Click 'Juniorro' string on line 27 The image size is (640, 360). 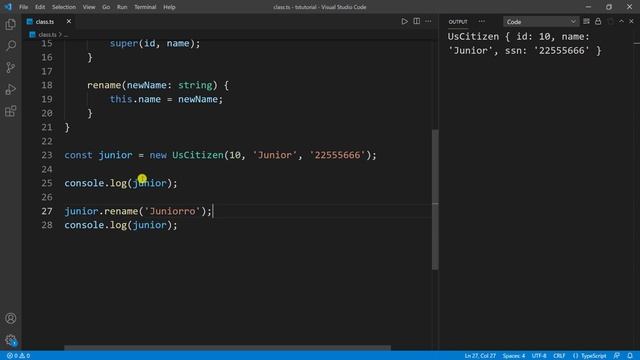click(172, 211)
